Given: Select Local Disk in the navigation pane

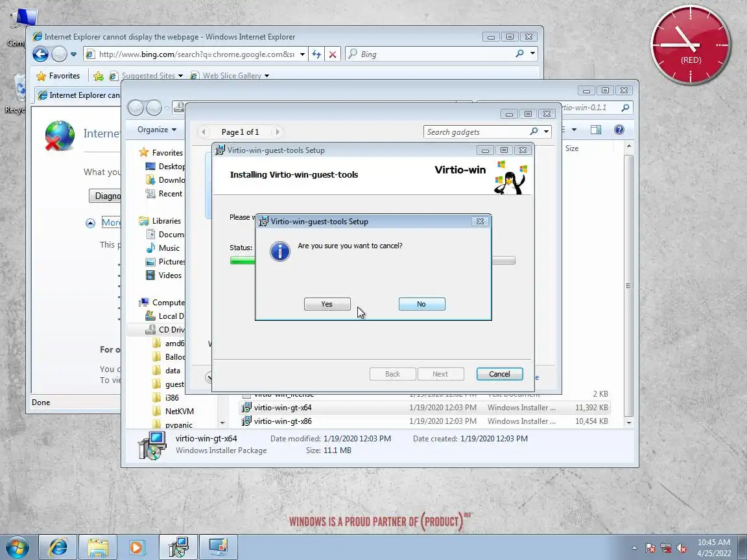Looking at the screenshot, I should coord(165,316).
